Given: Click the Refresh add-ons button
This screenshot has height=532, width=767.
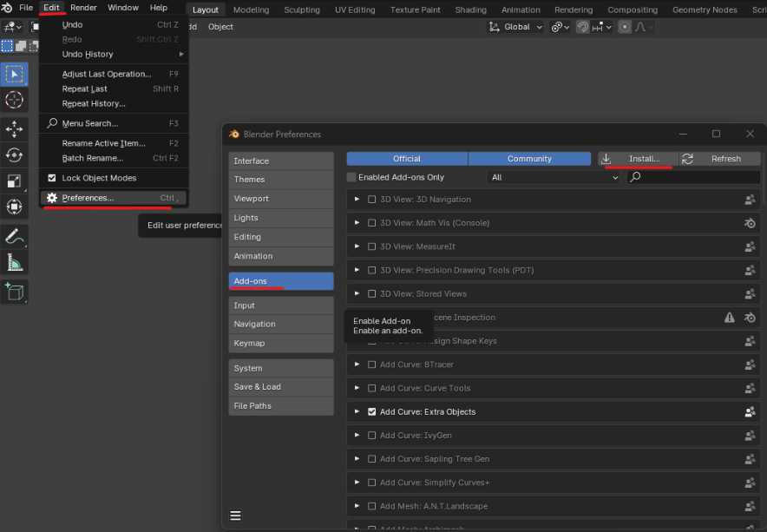Looking at the screenshot, I should click(x=719, y=159).
